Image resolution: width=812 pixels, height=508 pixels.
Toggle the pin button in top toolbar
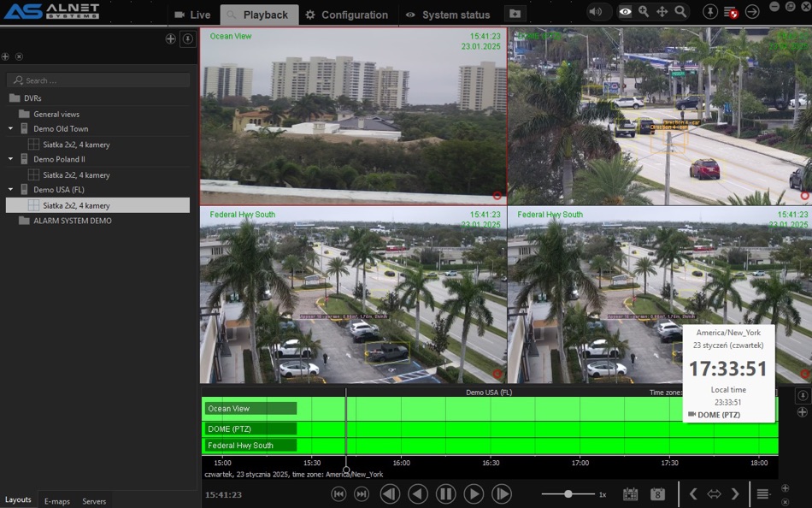tap(710, 12)
